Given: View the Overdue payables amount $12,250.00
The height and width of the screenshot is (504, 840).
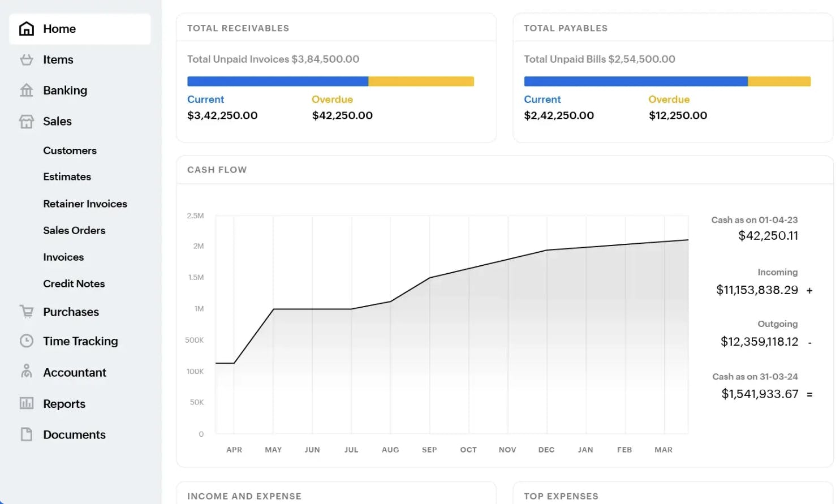Looking at the screenshot, I should click(x=678, y=115).
